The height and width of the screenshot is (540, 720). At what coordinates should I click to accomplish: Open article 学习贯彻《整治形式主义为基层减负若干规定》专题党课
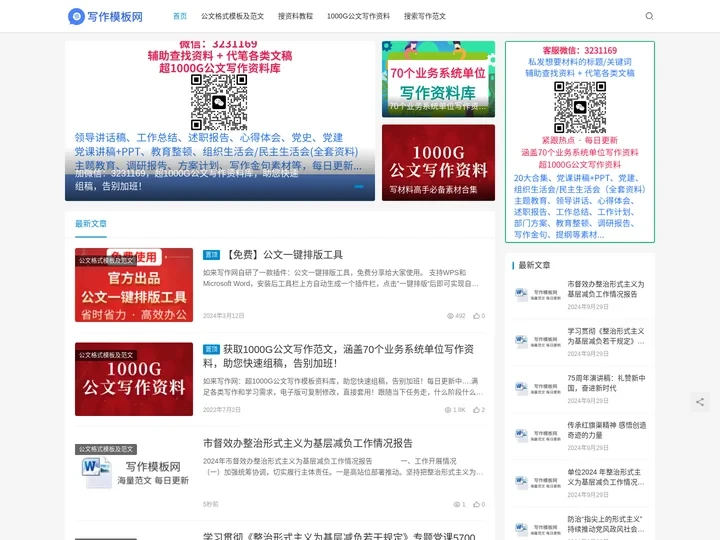339,535
